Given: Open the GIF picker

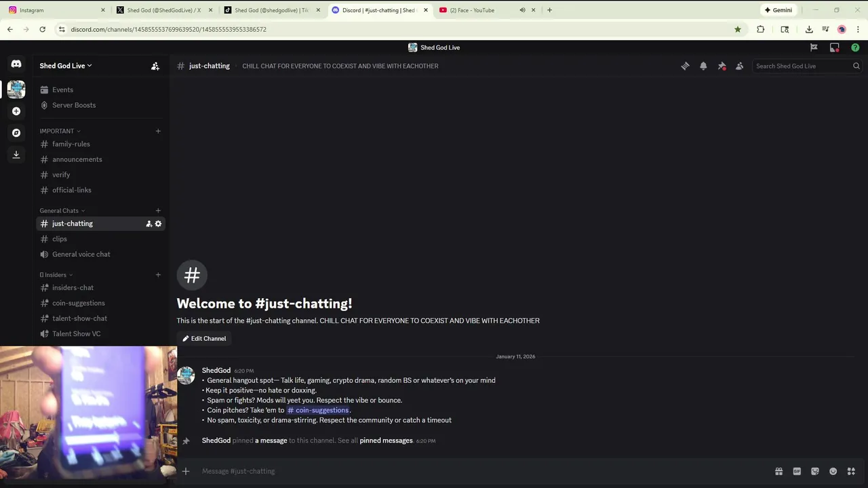Looking at the screenshot, I should (x=797, y=471).
